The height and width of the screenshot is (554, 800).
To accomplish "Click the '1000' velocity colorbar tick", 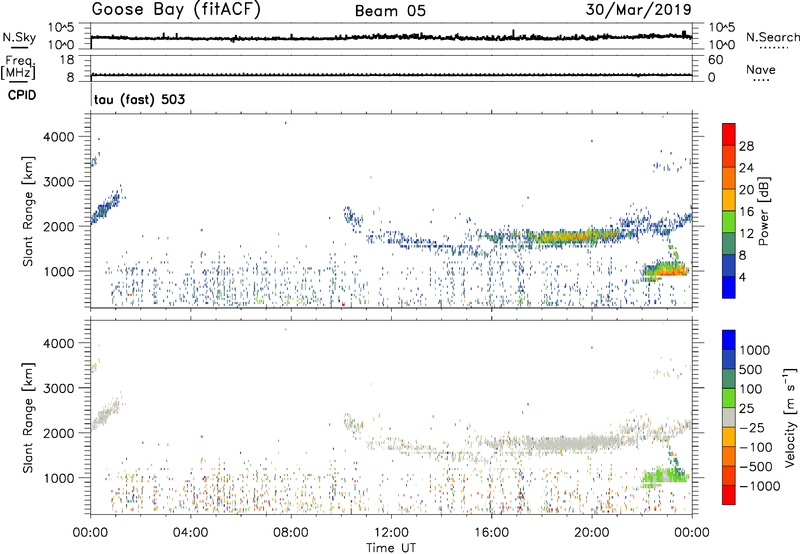I will pyautogui.click(x=755, y=350).
